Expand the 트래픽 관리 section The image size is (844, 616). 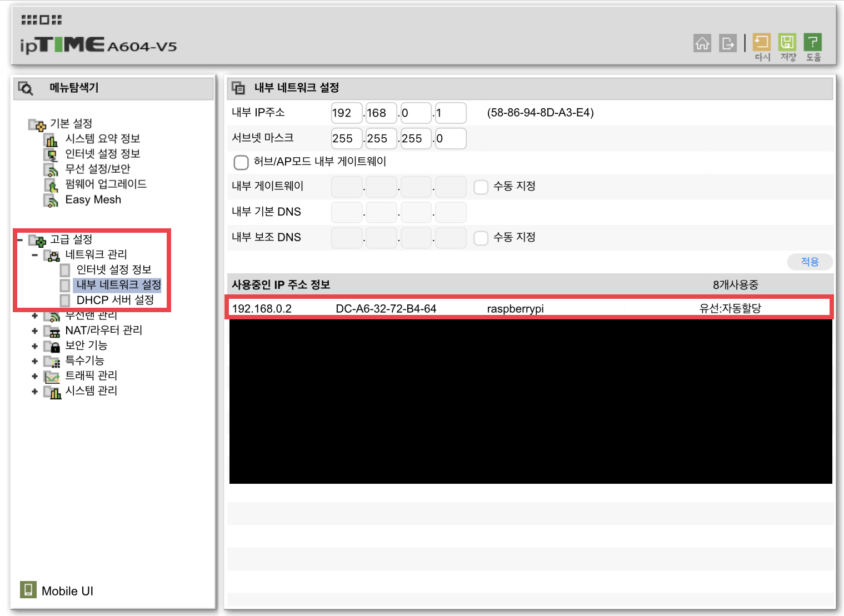34,376
